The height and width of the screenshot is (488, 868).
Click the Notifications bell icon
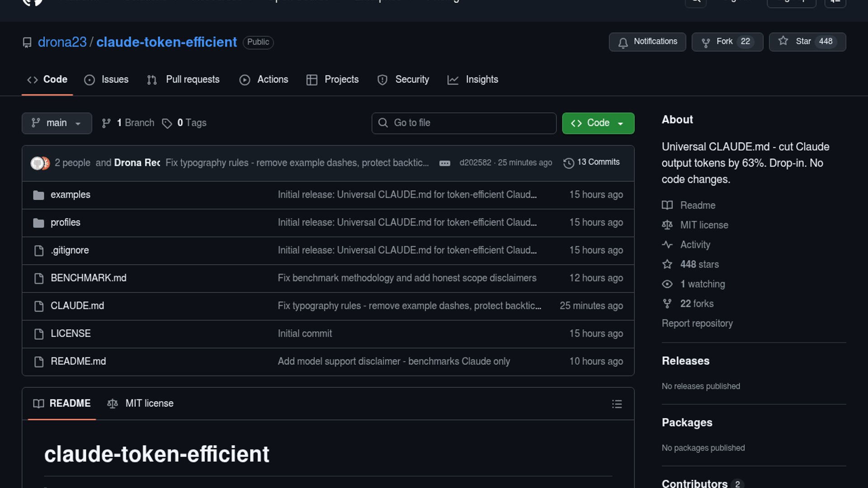[x=623, y=42]
